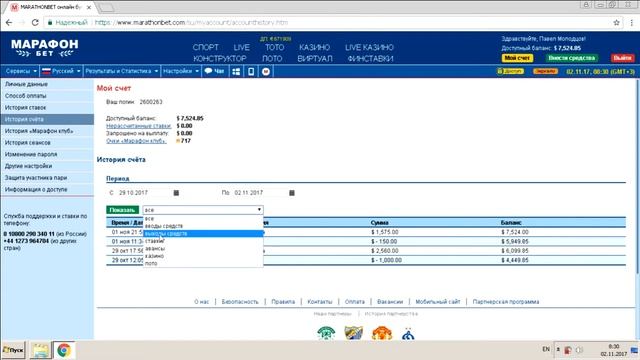Open ВИРТУАЛ section
This screenshot has height=360, width=640.
pyautogui.click(x=315, y=59)
